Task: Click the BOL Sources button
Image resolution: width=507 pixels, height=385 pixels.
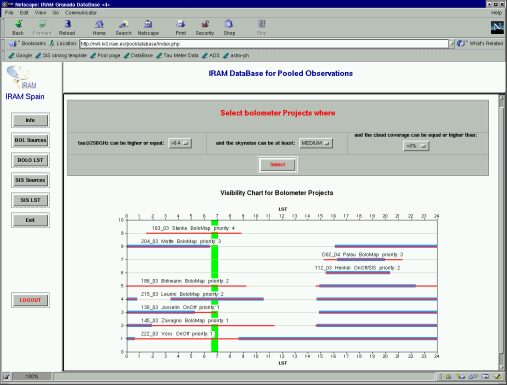Action: click(x=30, y=140)
